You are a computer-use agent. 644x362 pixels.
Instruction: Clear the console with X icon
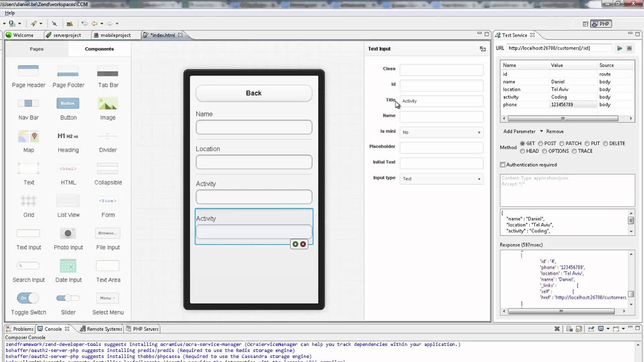(557, 329)
